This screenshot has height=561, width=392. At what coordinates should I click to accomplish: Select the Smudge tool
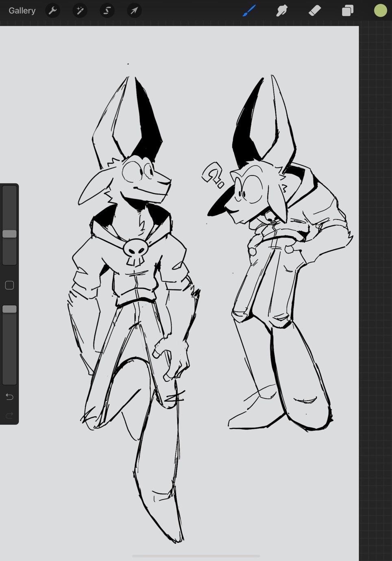pos(282,11)
